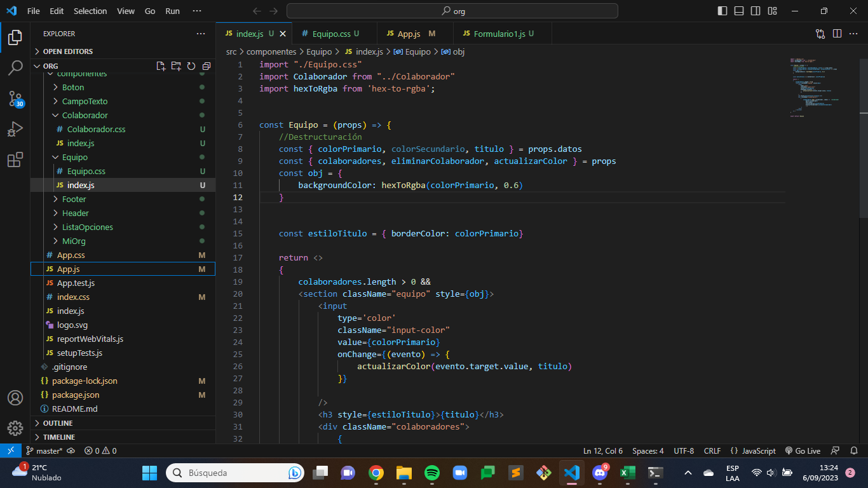The height and width of the screenshot is (488, 868).
Task: Change file encoding UTF-8
Action: pos(684,451)
